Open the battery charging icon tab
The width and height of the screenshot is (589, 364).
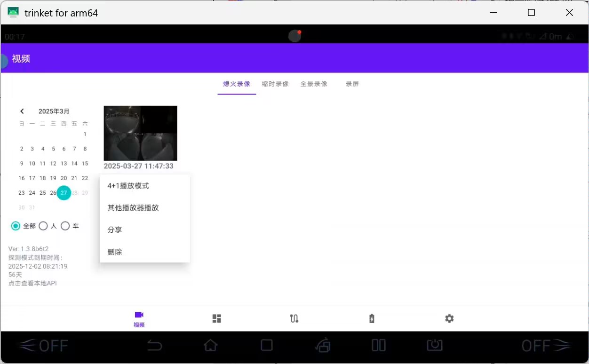[x=372, y=318]
